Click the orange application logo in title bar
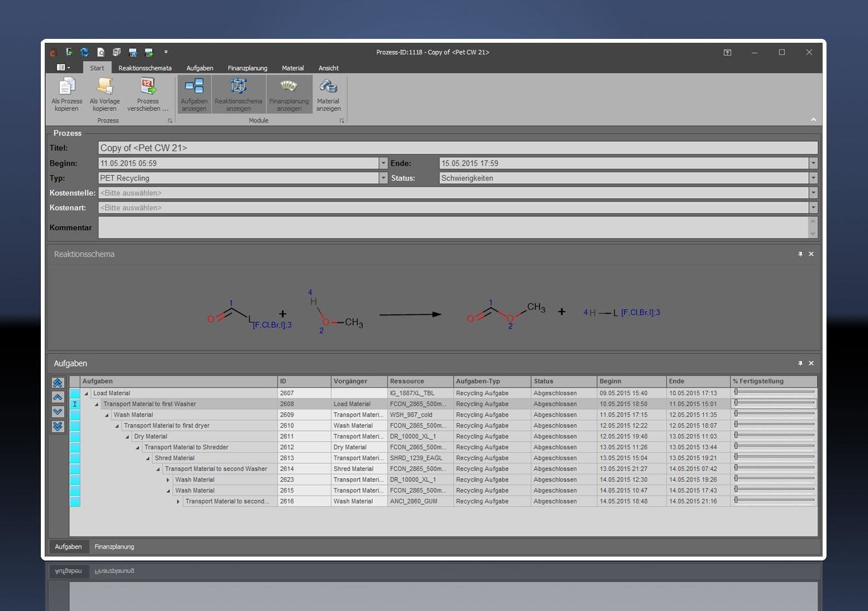 pos(53,52)
